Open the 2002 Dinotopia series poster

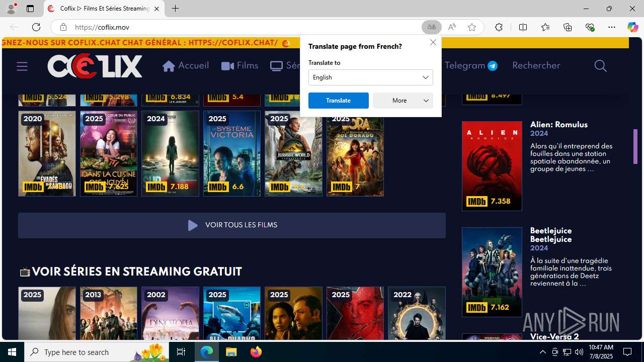pos(170,314)
